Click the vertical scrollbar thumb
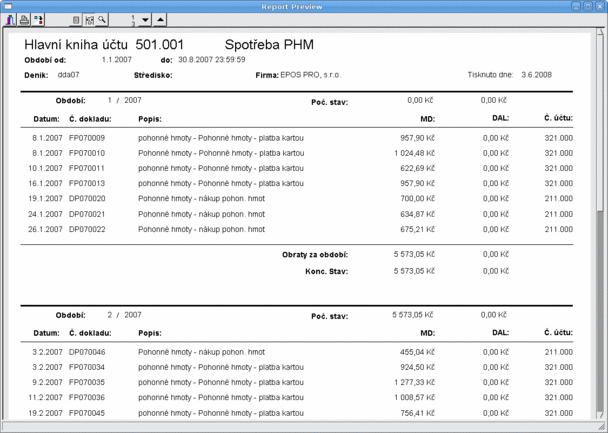This screenshot has height=433, width=608. pos(601,130)
